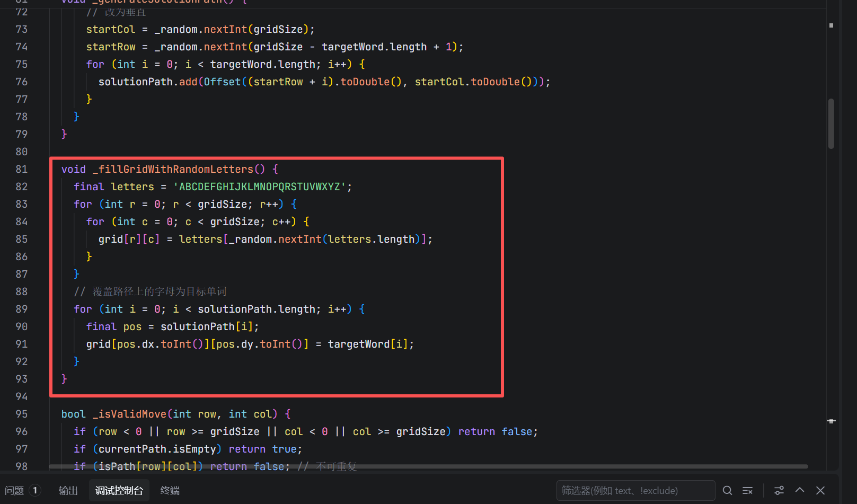Click solutionPath.add on line 76
Screen dimensions: 857x504
[x=148, y=82]
